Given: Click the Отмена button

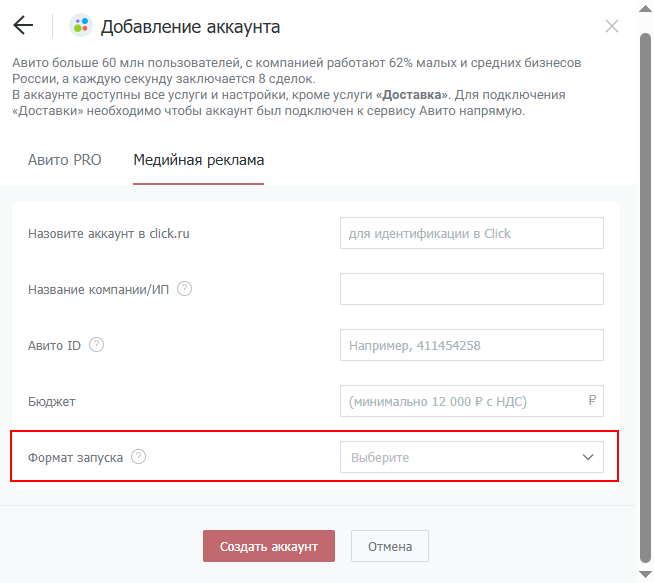Looking at the screenshot, I should tap(389, 546).
